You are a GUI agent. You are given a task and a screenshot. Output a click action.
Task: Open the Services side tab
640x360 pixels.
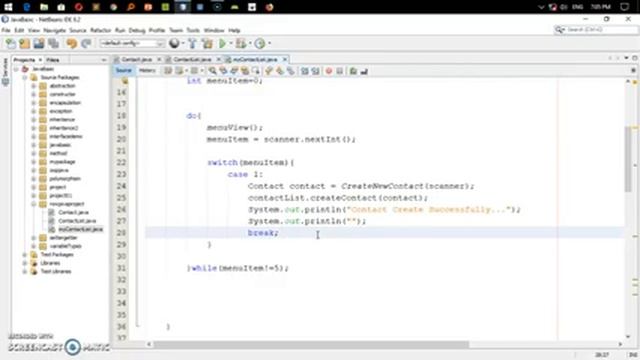pyautogui.click(x=5, y=72)
